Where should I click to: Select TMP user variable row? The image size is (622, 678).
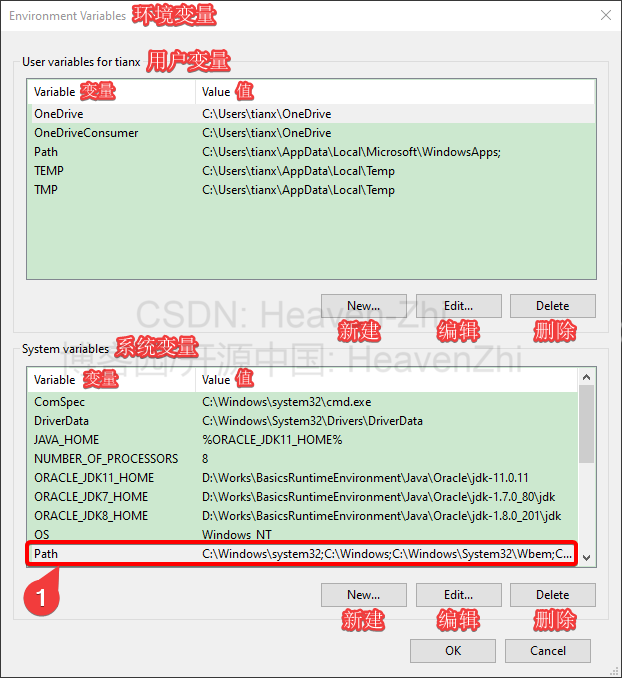click(311, 190)
